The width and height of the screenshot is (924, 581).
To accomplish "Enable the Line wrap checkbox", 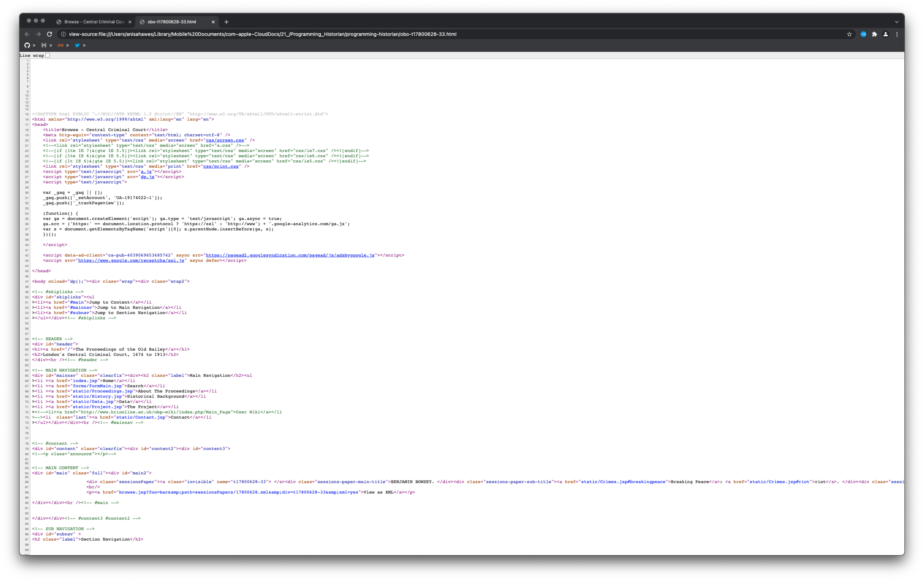I will pyautogui.click(x=48, y=55).
